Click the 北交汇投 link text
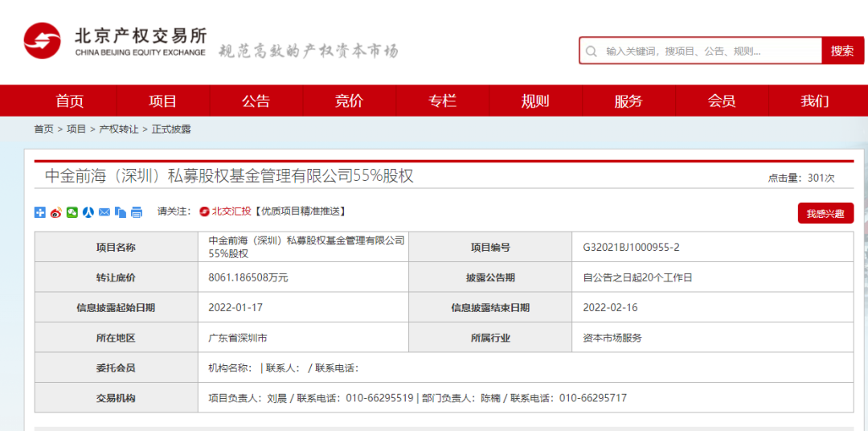This screenshot has height=431, width=868. coord(231,211)
